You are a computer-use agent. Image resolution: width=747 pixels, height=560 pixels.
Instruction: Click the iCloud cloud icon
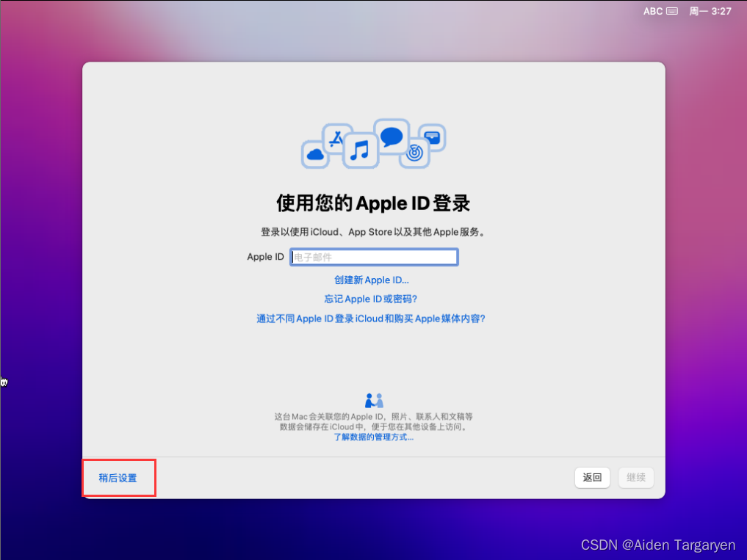click(315, 154)
